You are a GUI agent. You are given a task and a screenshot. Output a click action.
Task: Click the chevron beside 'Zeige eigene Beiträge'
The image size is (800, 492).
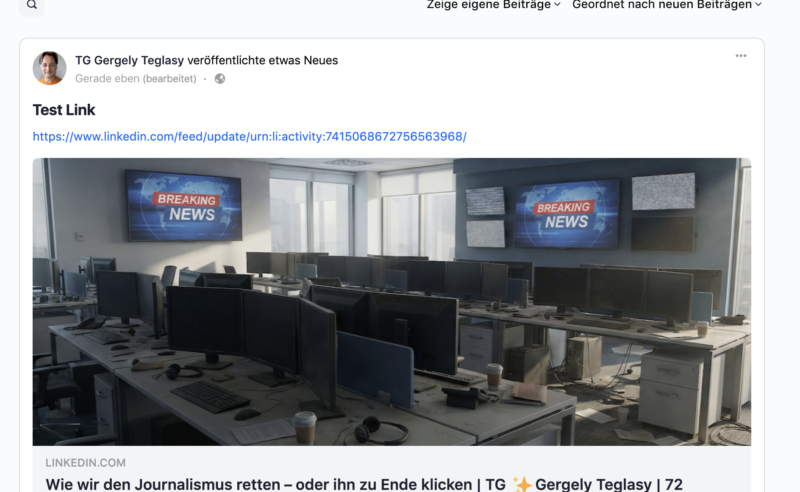tap(557, 5)
